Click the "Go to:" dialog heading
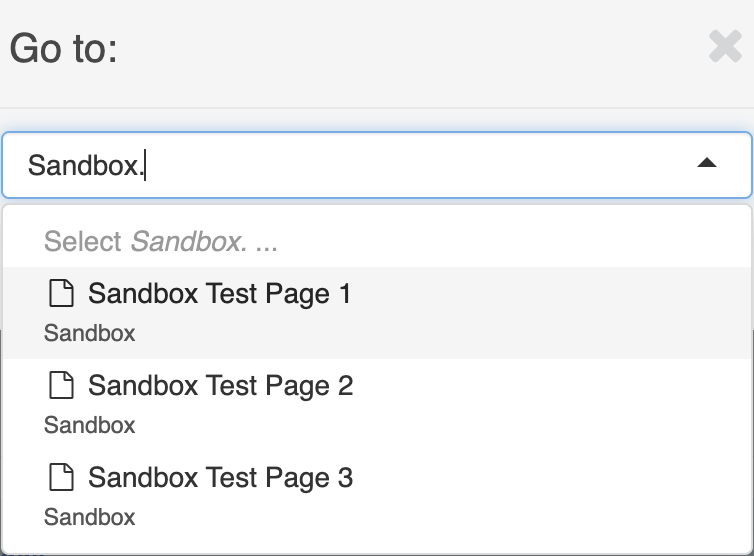 pos(64,48)
